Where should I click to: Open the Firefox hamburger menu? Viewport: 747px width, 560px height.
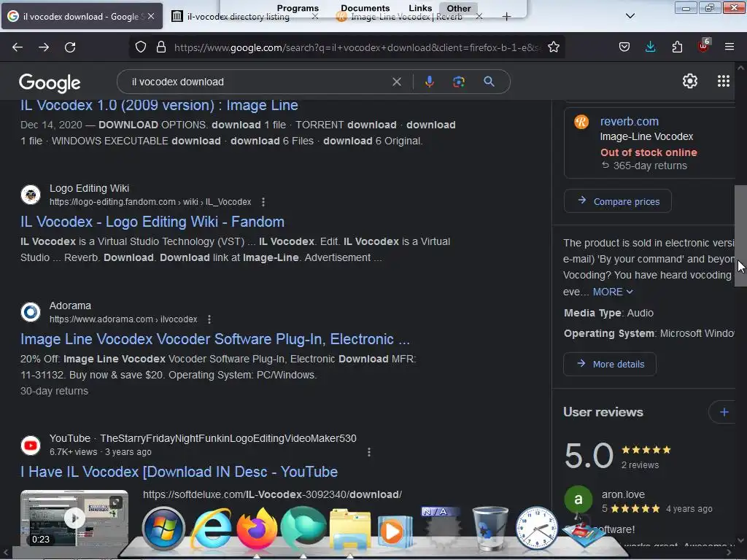pos(729,47)
